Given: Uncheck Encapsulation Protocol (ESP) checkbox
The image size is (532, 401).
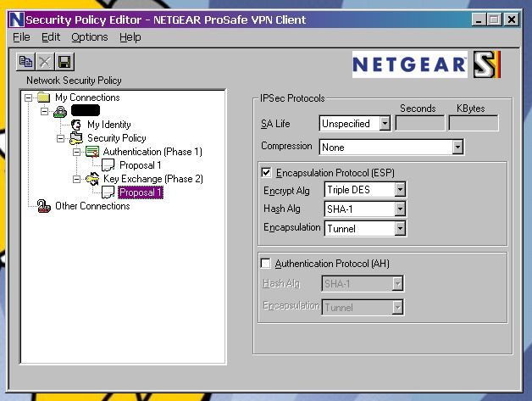Looking at the screenshot, I should (266, 172).
